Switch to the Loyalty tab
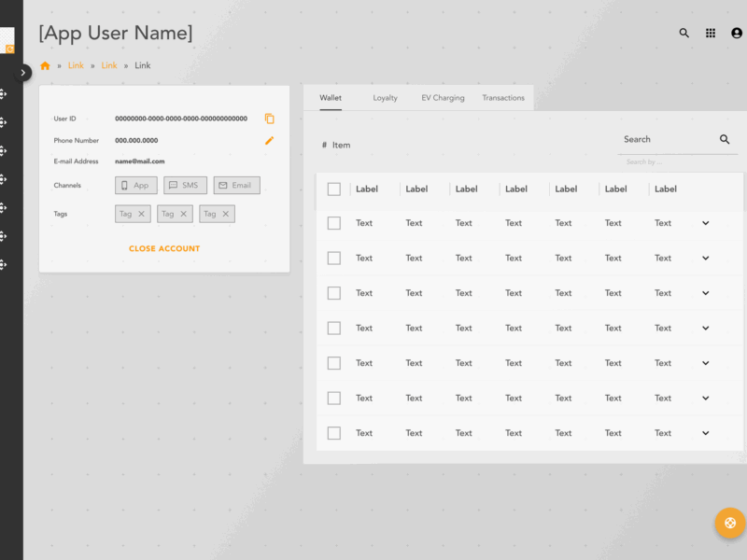 click(385, 97)
